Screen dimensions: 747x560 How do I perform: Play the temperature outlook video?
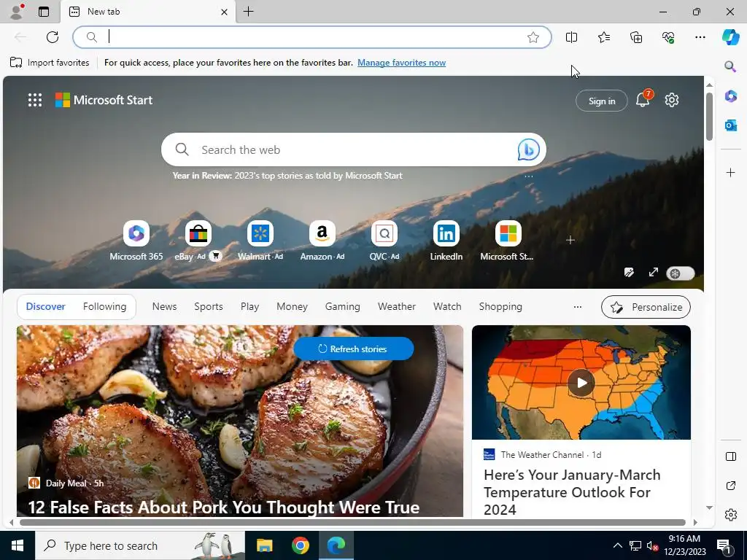pyautogui.click(x=581, y=382)
